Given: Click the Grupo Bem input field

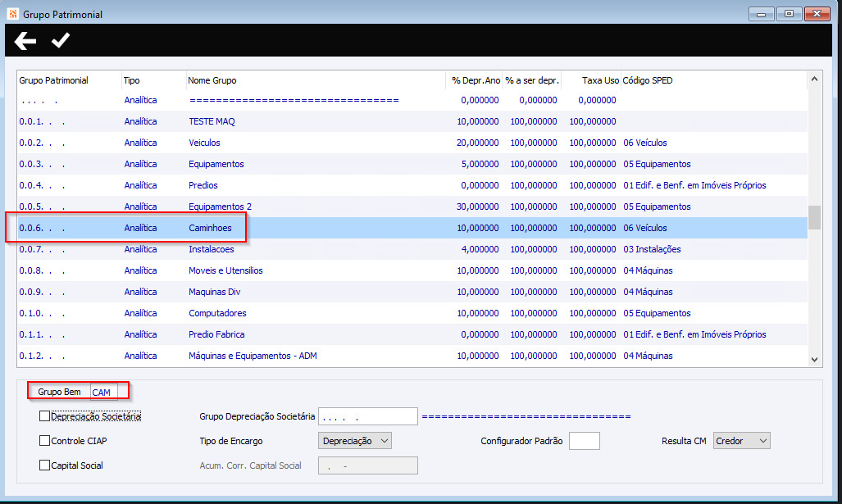Looking at the screenshot, I should 103,393.
